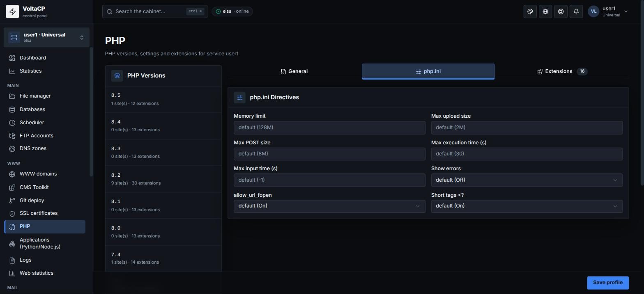Viewport: 644px width, 294px height.
Task: Click the DNS zones icon
Action: point(12,149)
